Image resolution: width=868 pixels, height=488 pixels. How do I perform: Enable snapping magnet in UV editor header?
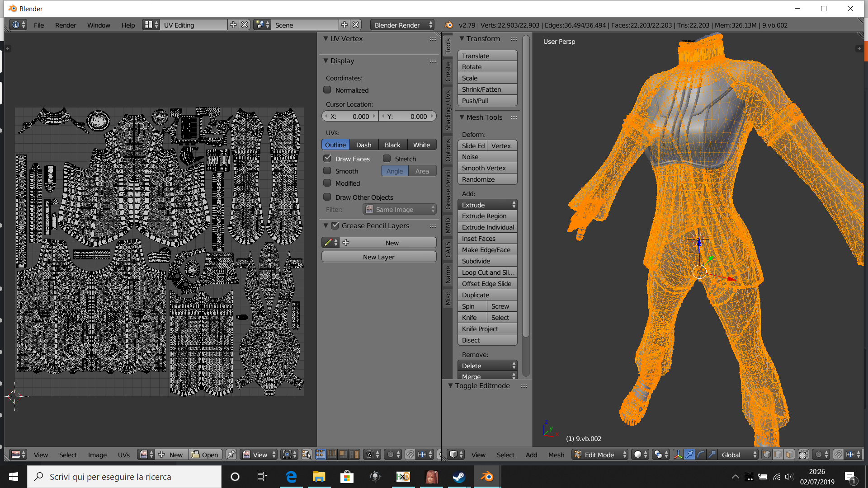[411, 455]
